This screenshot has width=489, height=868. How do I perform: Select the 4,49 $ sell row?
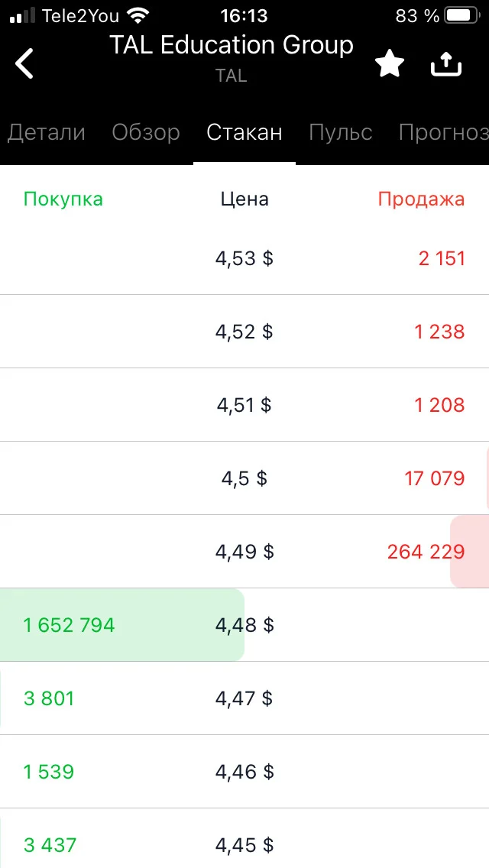pyautogui.click(x=244, y=552)
